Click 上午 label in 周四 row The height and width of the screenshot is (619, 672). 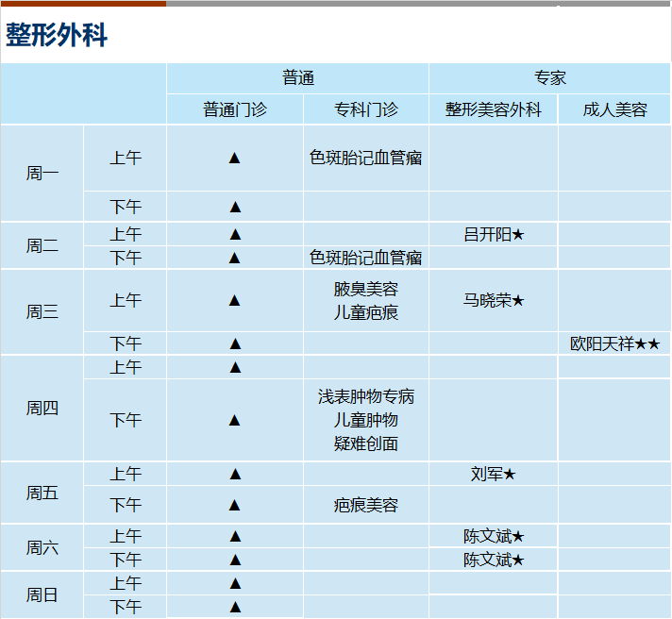click(x=126, y=367)
